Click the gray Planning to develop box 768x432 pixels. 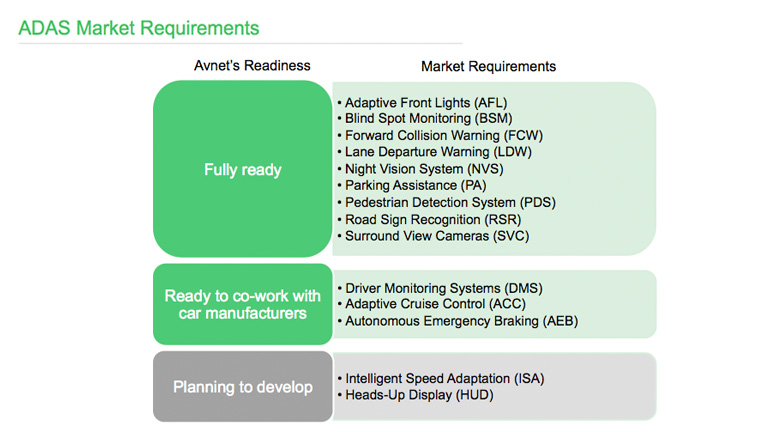tap(242, 387)
